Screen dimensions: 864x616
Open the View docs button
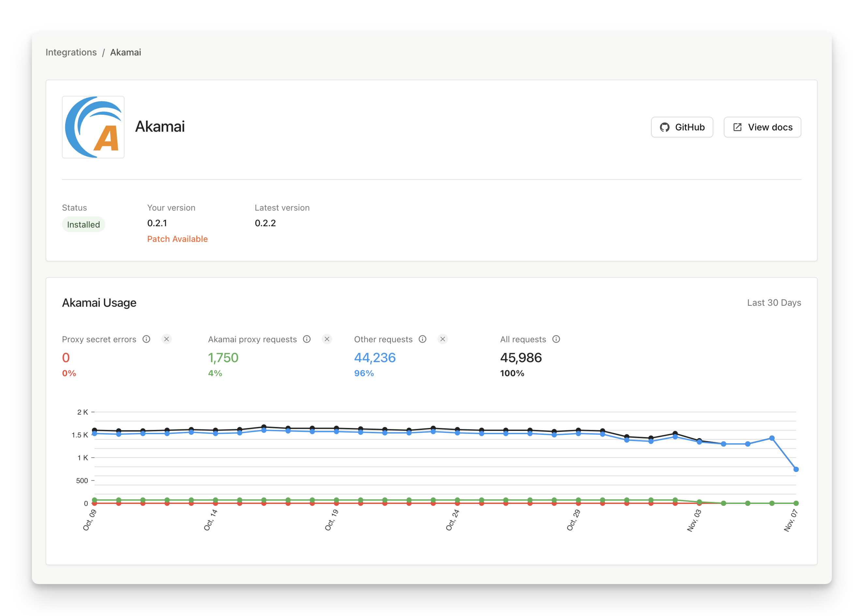coord(762,127)
